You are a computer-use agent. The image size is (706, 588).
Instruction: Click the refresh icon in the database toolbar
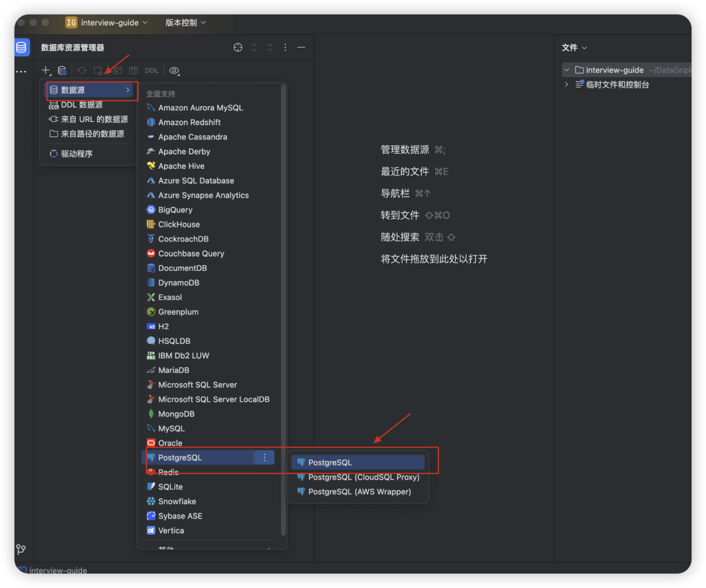(82, 70)
